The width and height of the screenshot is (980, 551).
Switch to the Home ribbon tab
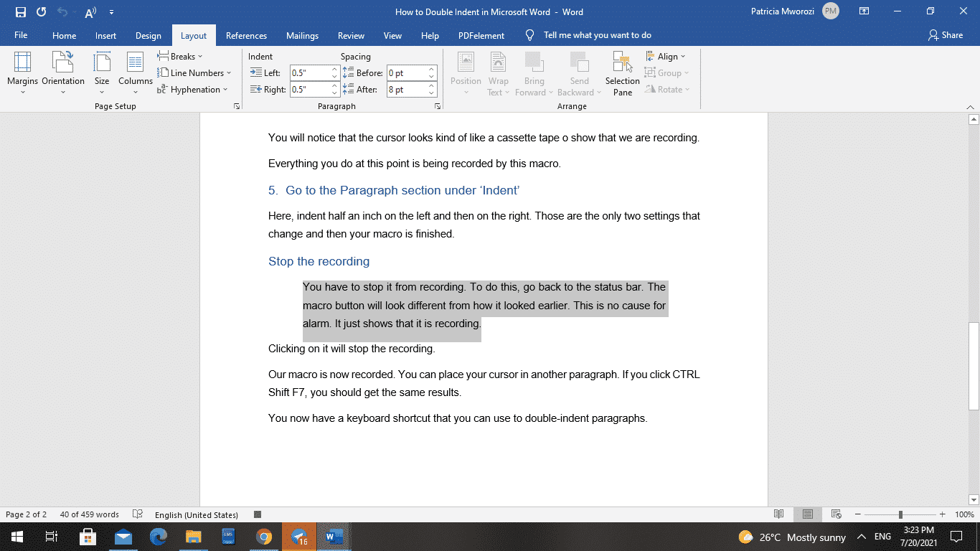[x=64, y=34]
